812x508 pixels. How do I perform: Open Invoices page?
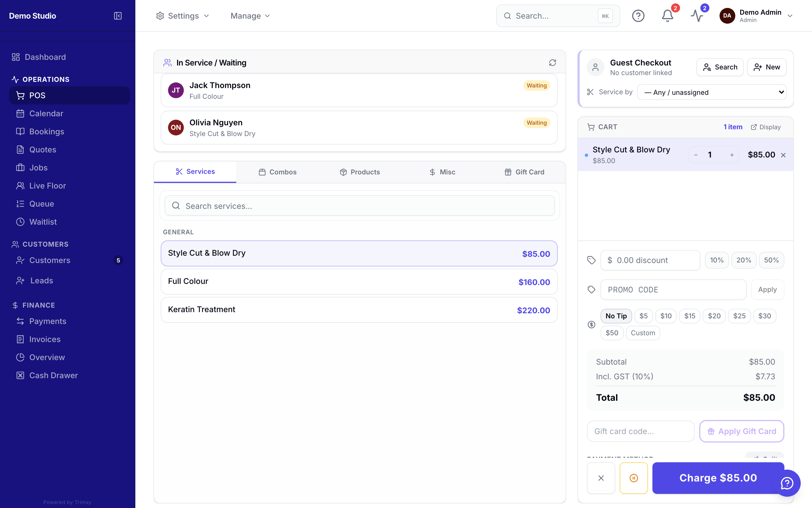tap(69, 339)
